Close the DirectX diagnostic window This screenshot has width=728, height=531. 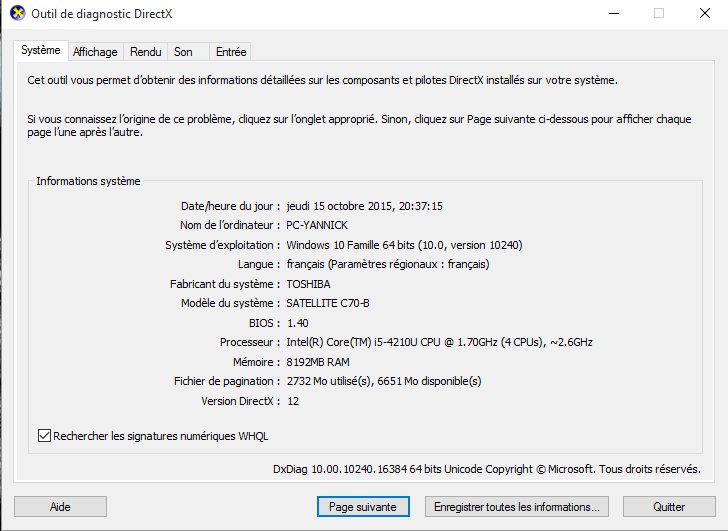coord(705,13)
